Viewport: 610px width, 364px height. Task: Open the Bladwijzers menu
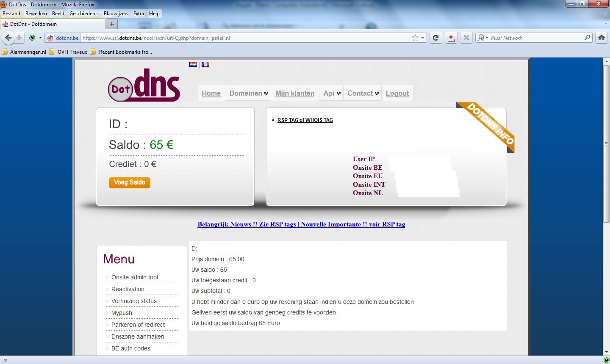coord(116,14)
